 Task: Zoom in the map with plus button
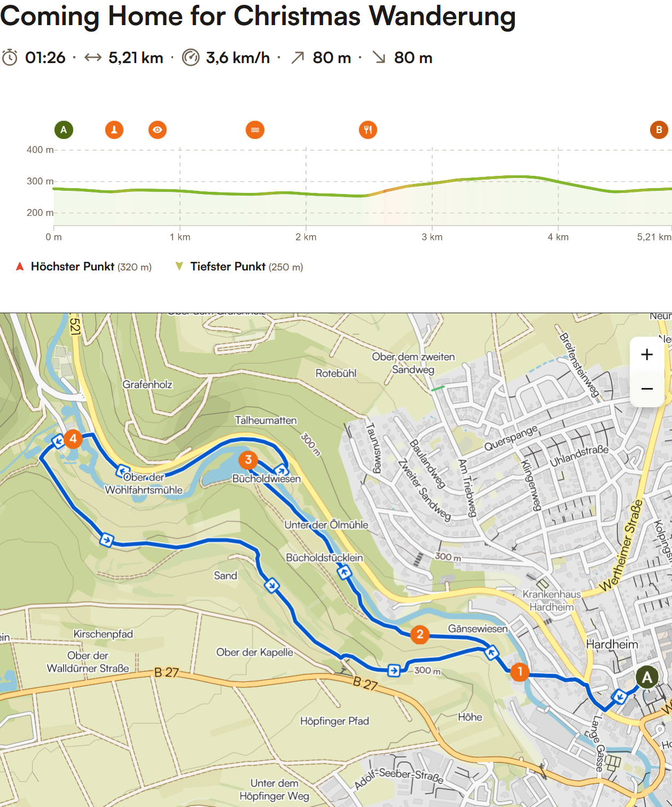click(x=647, y=355)
